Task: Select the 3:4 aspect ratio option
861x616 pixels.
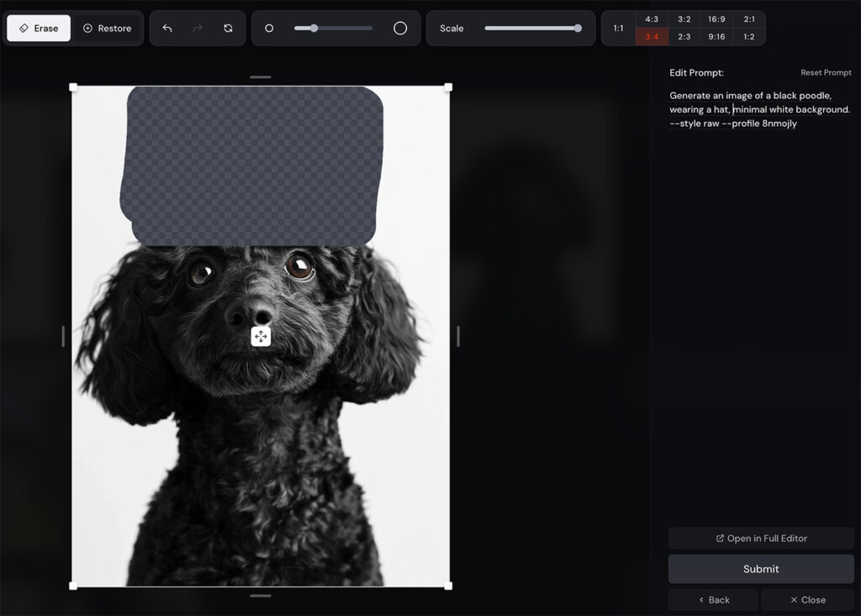Action: pos(652,37)
